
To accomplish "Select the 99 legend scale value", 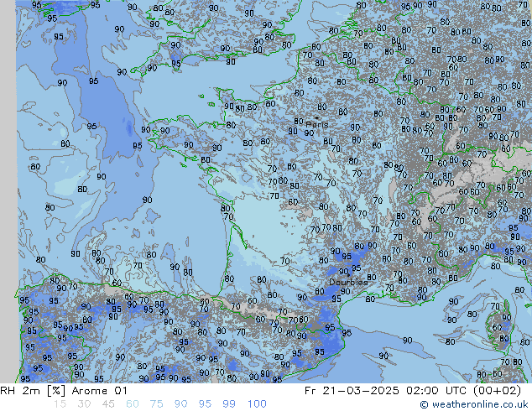I will 229,404.
